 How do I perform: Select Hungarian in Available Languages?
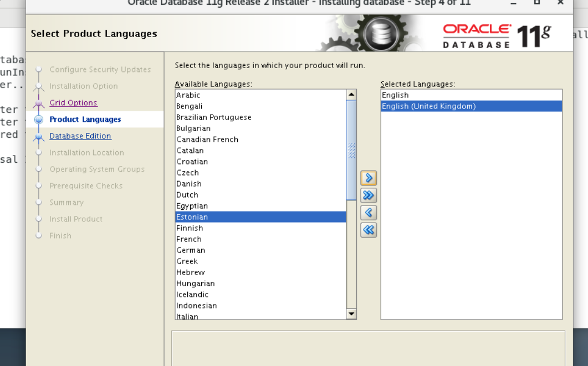(x=260, y=283)
